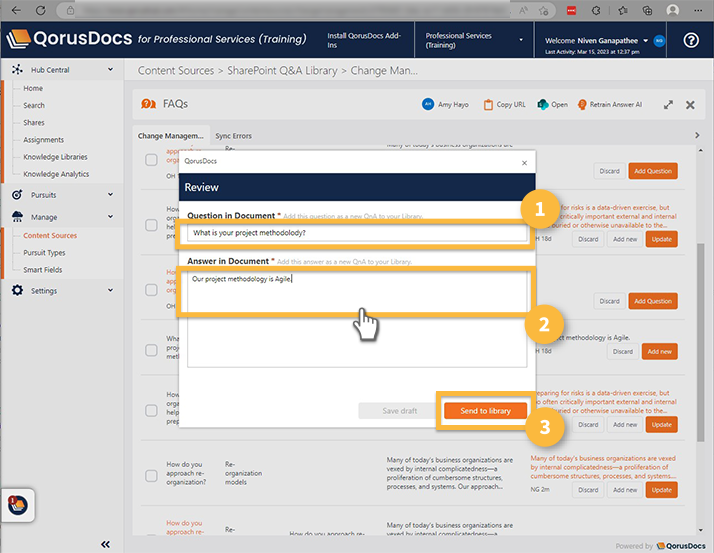
Task: Open browser collections icon
Action: click(647, 10)
